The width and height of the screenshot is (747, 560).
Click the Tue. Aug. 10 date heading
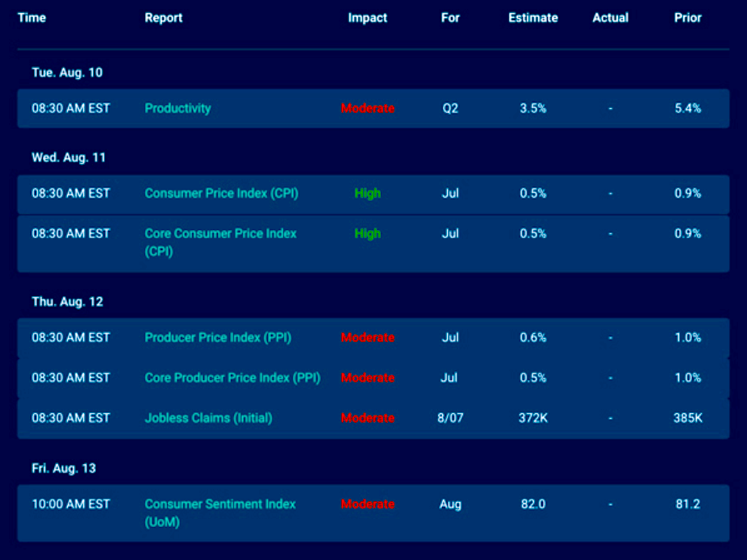pos(67,73)
